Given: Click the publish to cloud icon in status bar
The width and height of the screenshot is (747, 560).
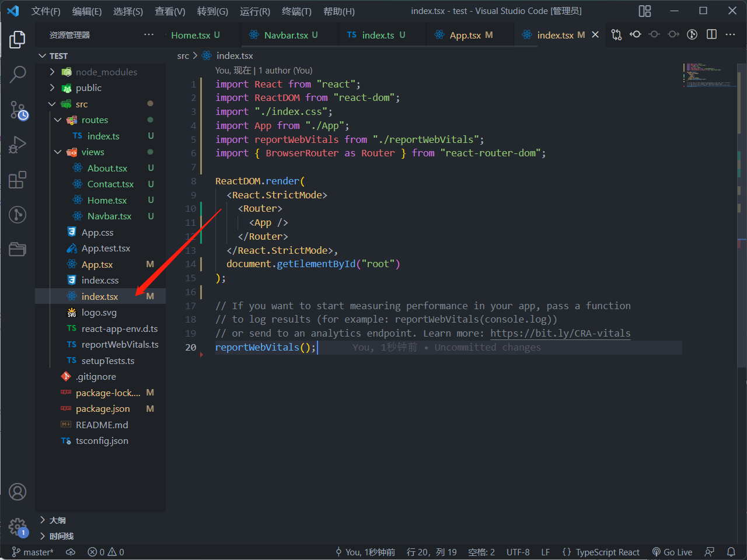Looking at the screenshot, I should (71, 552).
